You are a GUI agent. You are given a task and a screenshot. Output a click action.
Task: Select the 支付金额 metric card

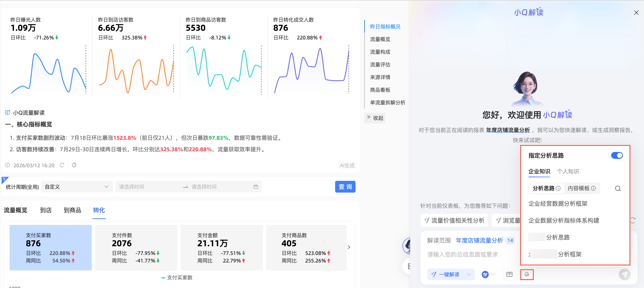(221, 247)
